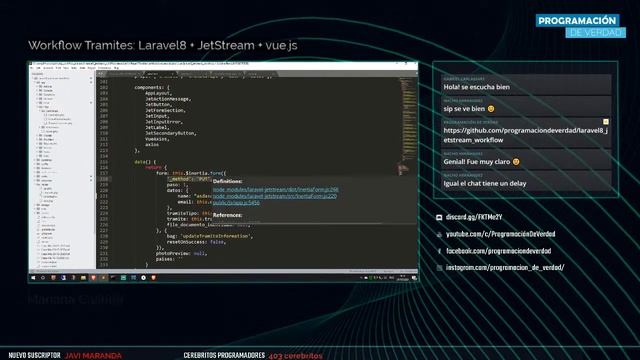
Task: Click the 'JetActionMessage,' code line
Action: (168, 99)
